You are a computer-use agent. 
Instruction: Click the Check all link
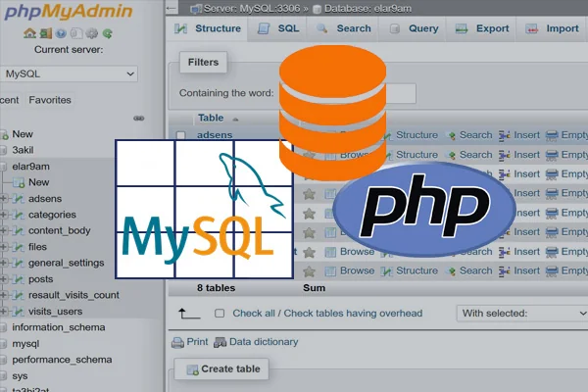pyautogui.click(x=254, y=314)
